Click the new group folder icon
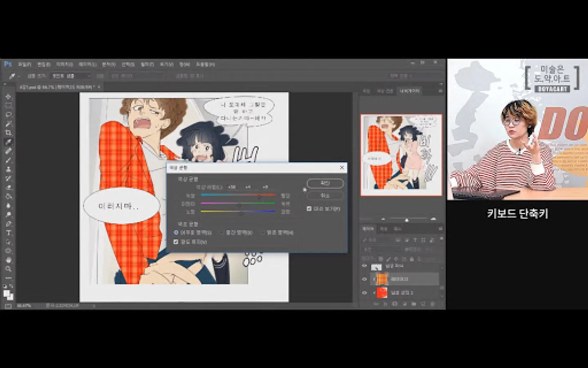This screenshot has width=588, height=368. pos(414,304)
